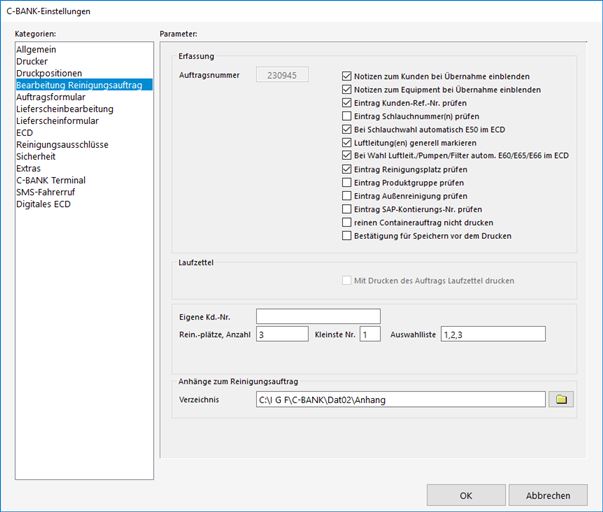Select the Sicherheit category
Image resolution: width=603 pixels, height=512 pixels.
click(x=38, y=156)
